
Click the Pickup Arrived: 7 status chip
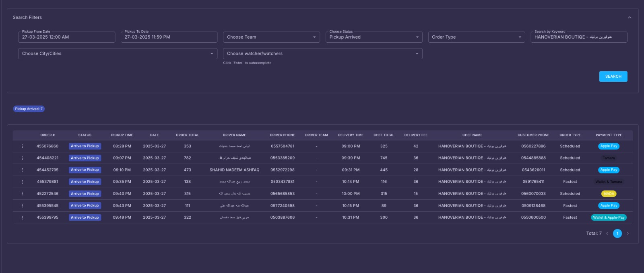click(x=29, y=109)
